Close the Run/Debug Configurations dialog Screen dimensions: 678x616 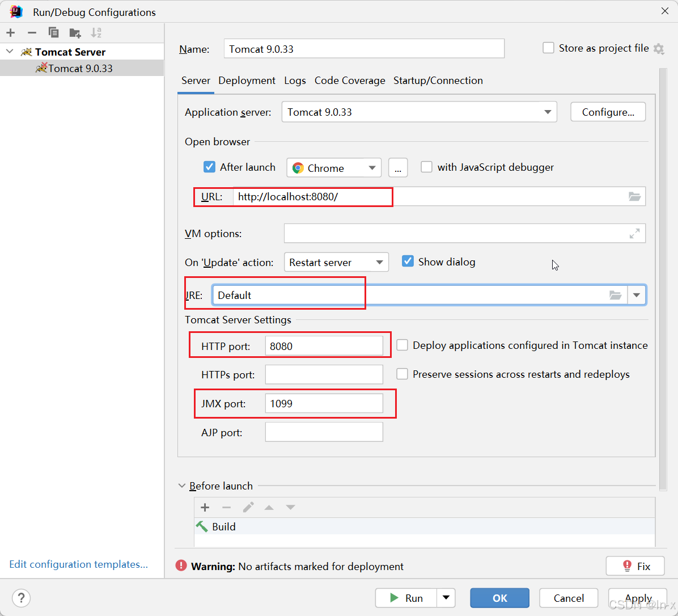tap(665, 11)
